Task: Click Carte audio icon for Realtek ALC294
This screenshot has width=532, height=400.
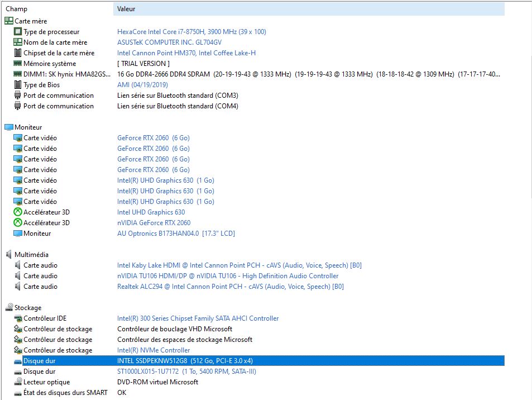Action: 18,286
